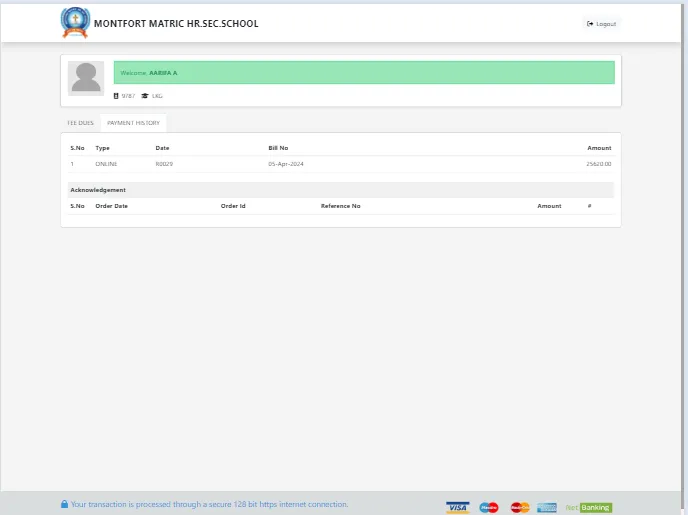
Task: Click the ID badge icon beside 9787
Action: point(116,96)
